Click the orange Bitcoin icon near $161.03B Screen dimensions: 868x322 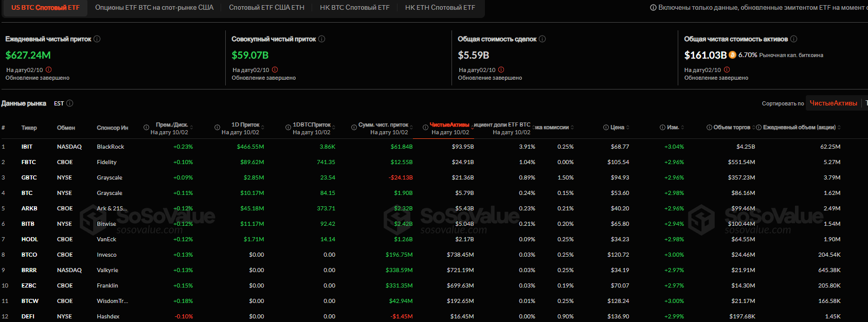732,55
